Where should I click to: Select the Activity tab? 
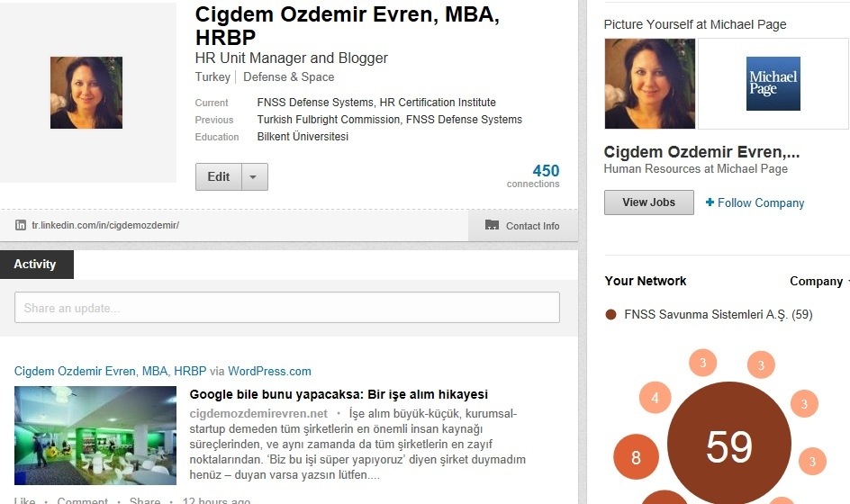coord(36,264)
